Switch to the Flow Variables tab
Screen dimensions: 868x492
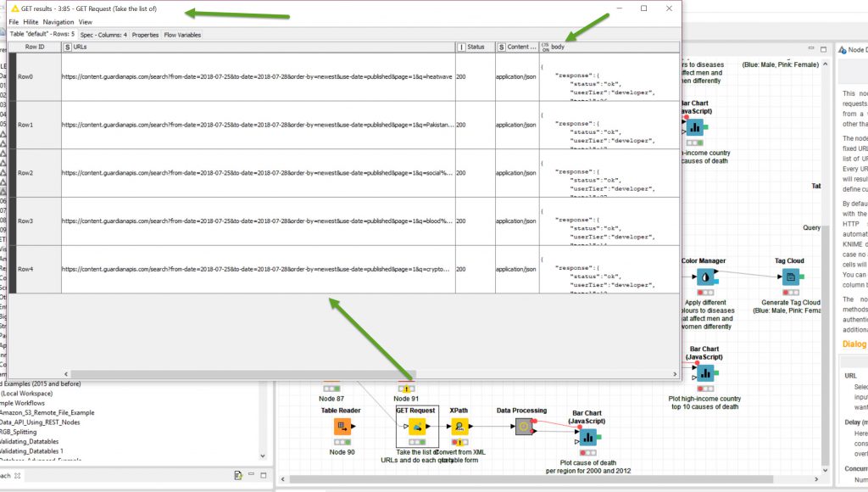tap(182, 35)
